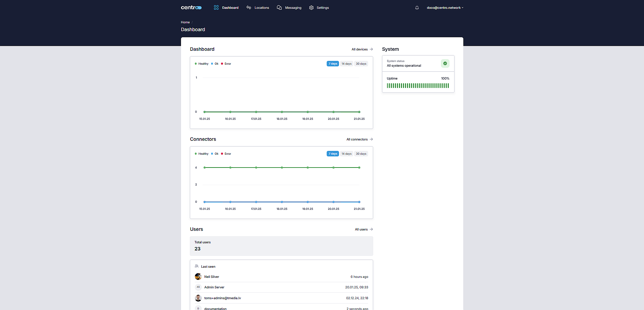
Task: Click the Neil Silver user name
Action: click(212, 277)
